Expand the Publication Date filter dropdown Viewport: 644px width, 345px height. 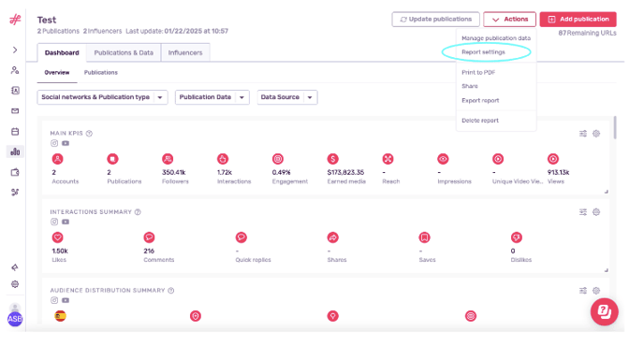click(x=212, y=97)
